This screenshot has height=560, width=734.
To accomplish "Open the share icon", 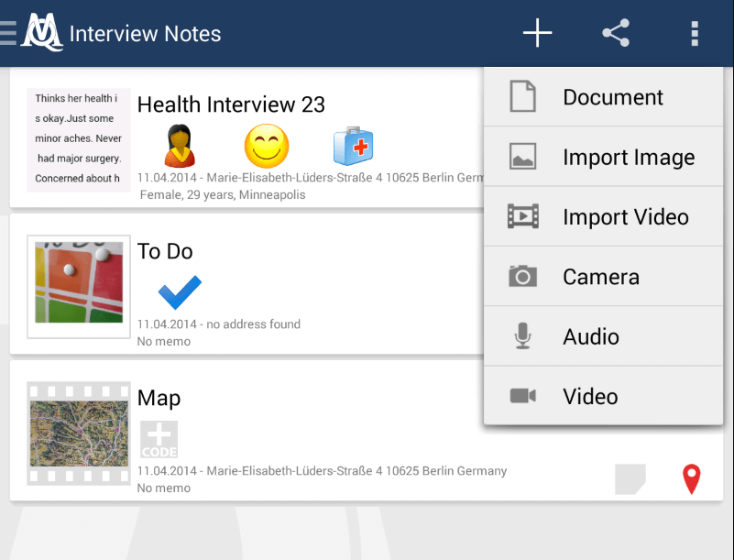I will click(x=616, y=33).
